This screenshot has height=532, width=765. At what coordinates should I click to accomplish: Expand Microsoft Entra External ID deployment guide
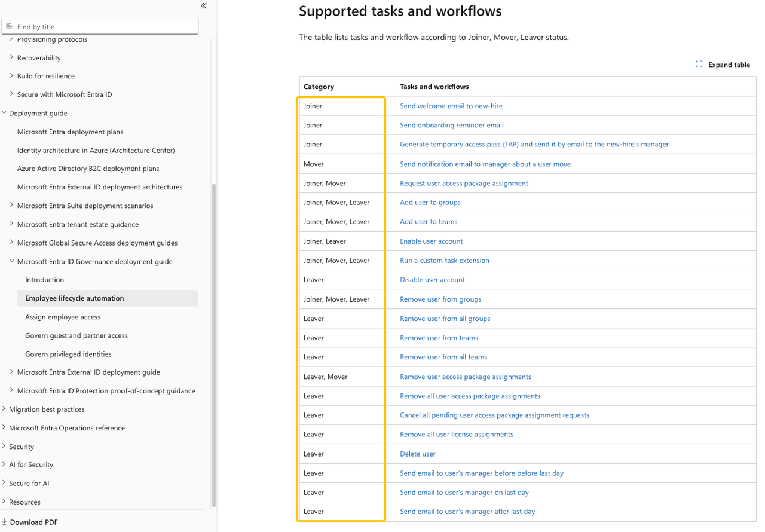tap(12, 372)
